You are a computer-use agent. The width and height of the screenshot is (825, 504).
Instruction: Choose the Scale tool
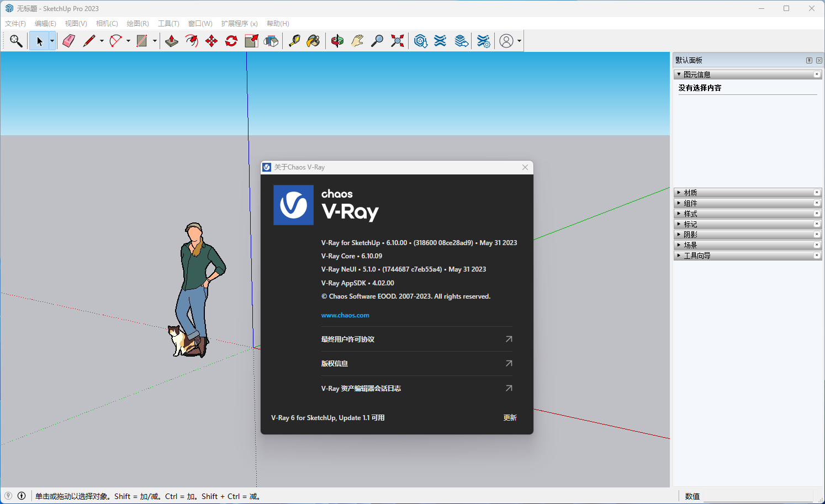coord(251,41)
